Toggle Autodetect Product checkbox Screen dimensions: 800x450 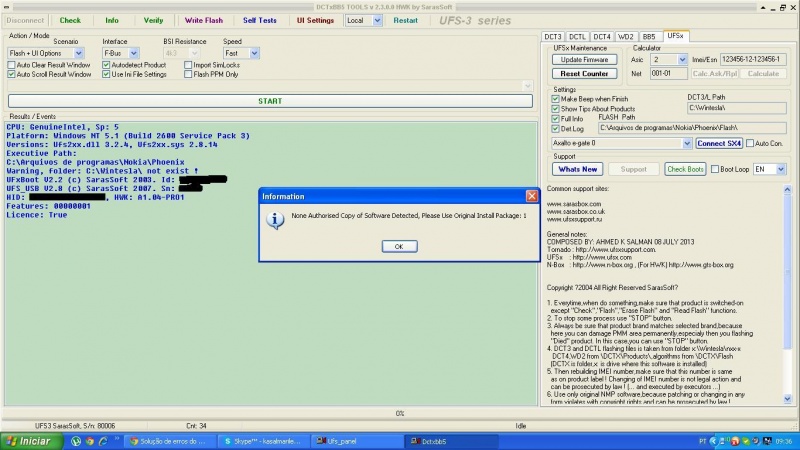[106, 65]
